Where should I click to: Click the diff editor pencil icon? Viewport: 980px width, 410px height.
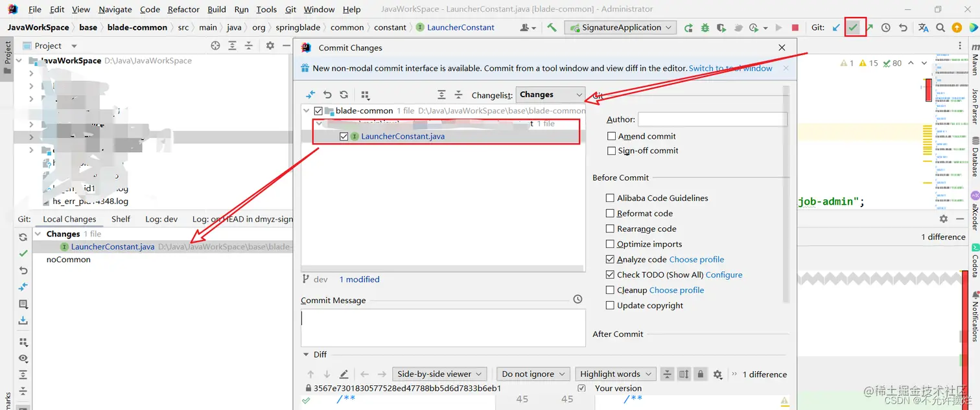[344, 374]
